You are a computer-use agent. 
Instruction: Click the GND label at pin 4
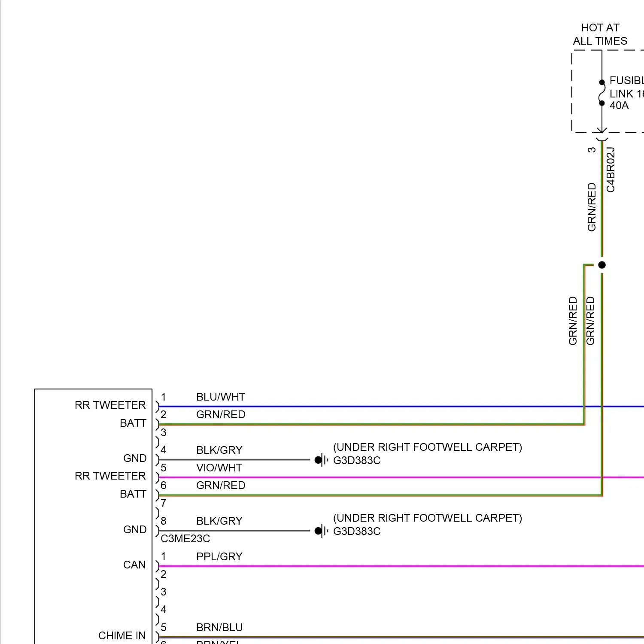point(135,458)
